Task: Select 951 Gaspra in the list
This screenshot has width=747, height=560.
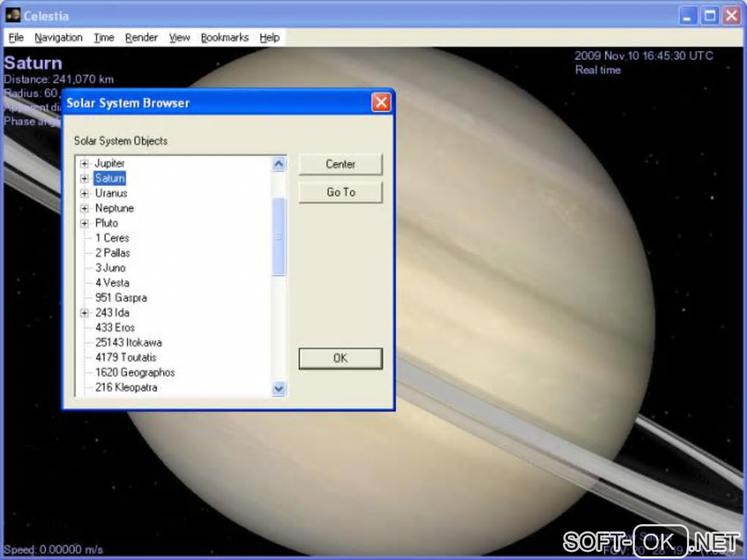Action: (121, 298)
